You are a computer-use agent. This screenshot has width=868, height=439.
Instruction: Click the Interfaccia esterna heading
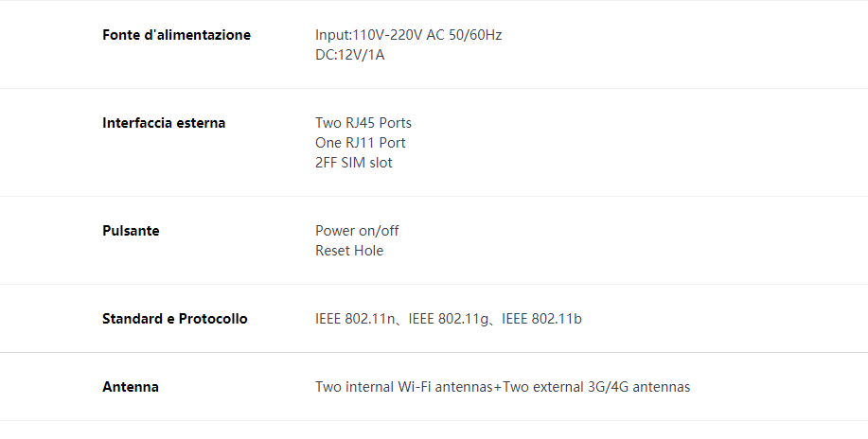(164, 123)
